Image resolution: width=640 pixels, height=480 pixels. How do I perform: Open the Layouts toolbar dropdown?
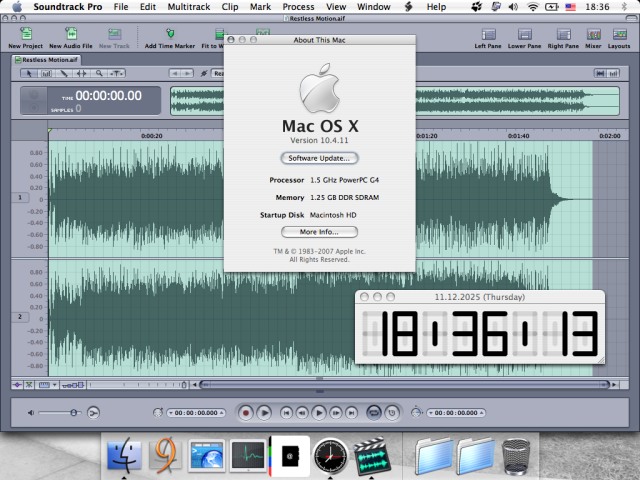click(619, 36)
